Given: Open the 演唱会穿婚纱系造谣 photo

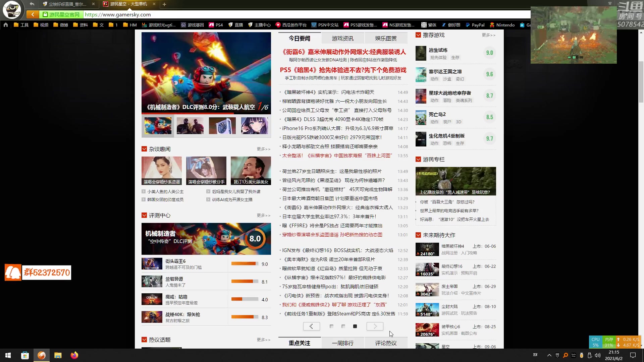Looking at the screenshot, I should [162, 171].
